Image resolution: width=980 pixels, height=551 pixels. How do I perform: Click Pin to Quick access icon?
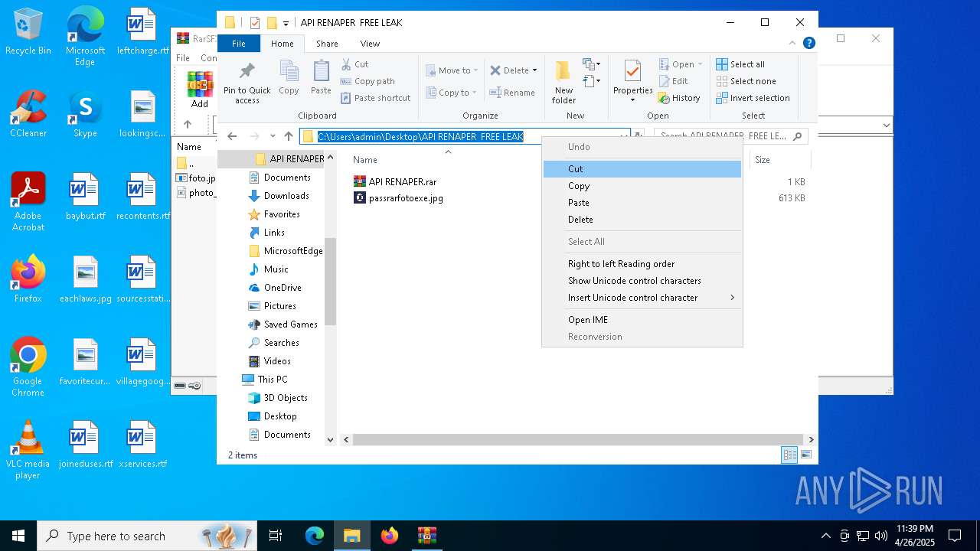click(247, 72)
